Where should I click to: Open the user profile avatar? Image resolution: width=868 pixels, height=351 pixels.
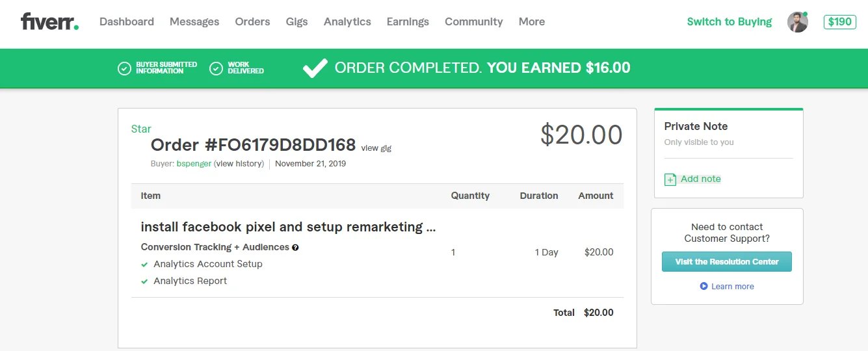[x=797, y=22]
